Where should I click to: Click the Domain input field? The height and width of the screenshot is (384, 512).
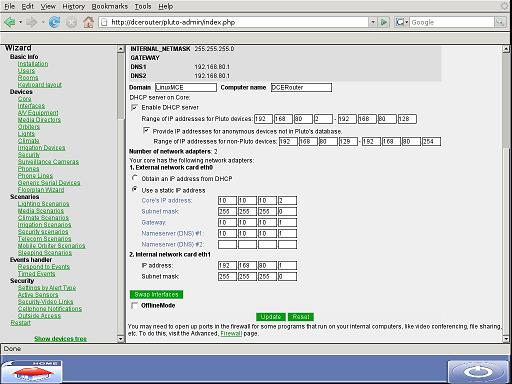pyautogui.click(x=186, y=87)
